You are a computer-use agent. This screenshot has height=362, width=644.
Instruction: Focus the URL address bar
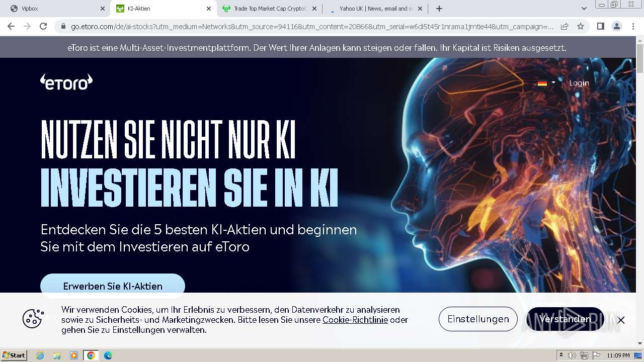click(x=312, y=27)
